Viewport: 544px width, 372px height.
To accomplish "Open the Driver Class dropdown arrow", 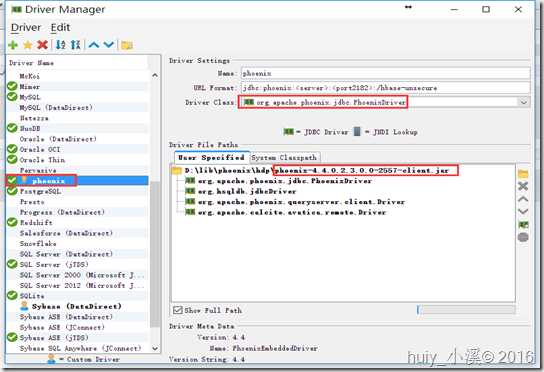I will tap(524, 102).
